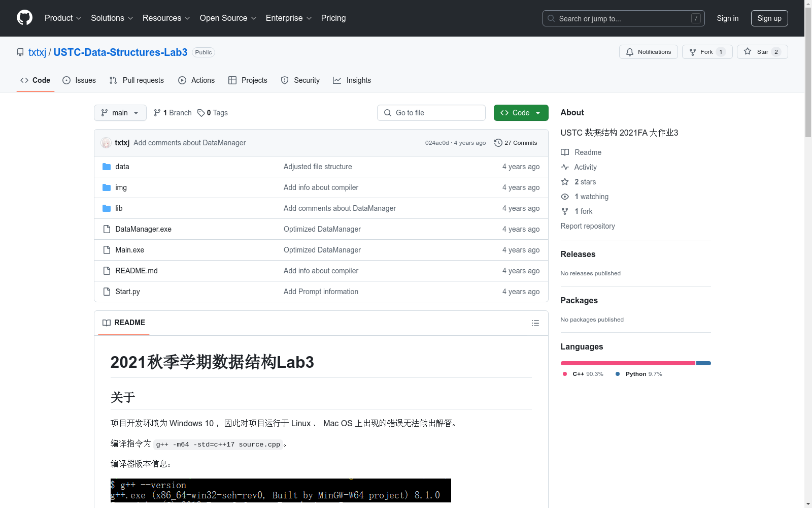This screenshot has width=812, height=508.
Task: Click the lib folder icon
Action: point(107,208)
